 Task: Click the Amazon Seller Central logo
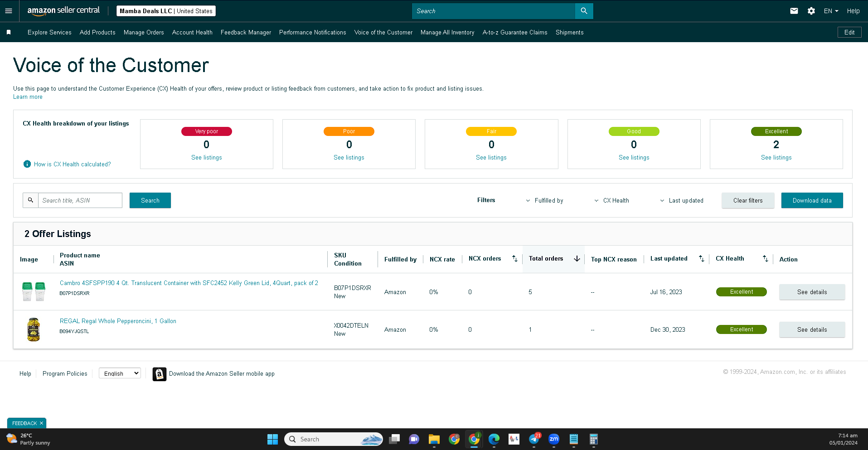click(63, 11)
